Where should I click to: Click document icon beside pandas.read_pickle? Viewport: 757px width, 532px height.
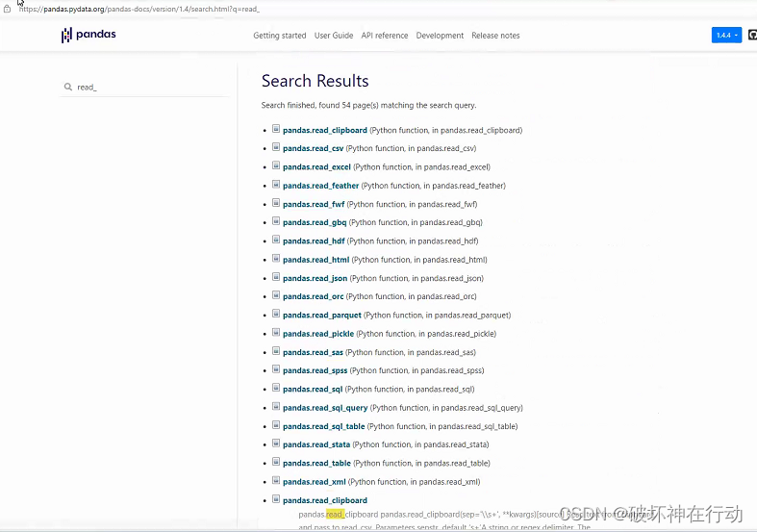[x=276, y=332]
